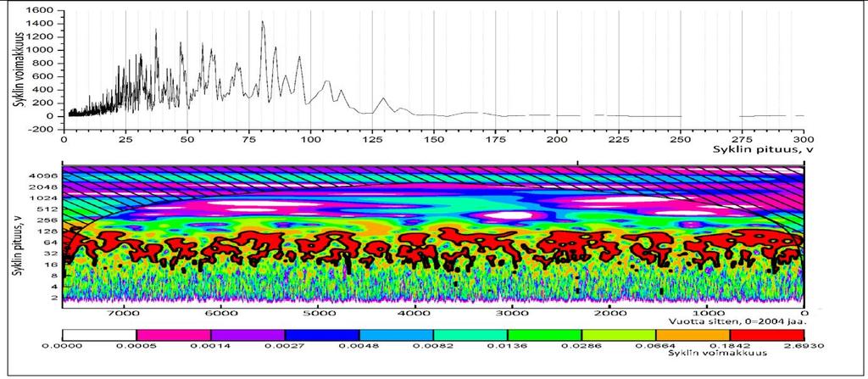The image size is (868, 379).
Task: Click the white legend swatch starting at 0.0000
Action: (x=99, y=335)
